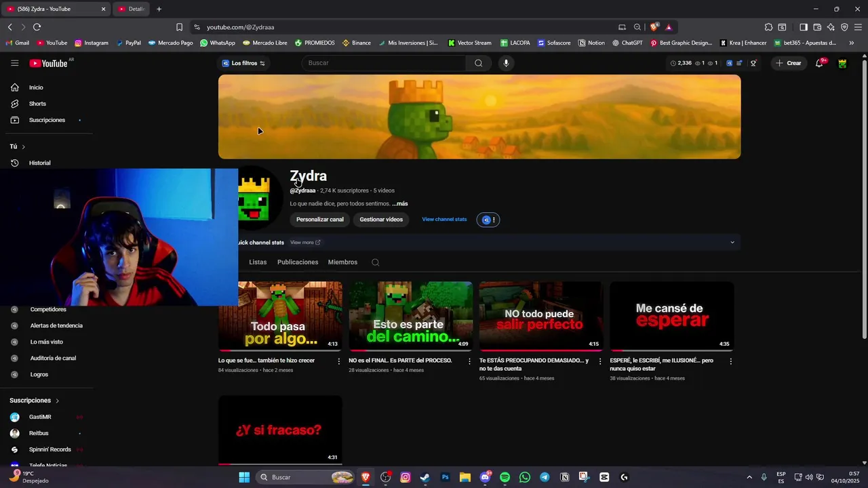Open the Los filtros dropdown

pos(244,63)
